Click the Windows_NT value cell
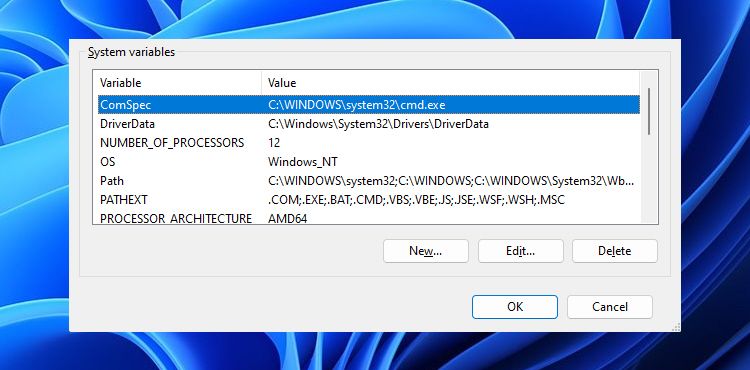 (x=303, y=162)
